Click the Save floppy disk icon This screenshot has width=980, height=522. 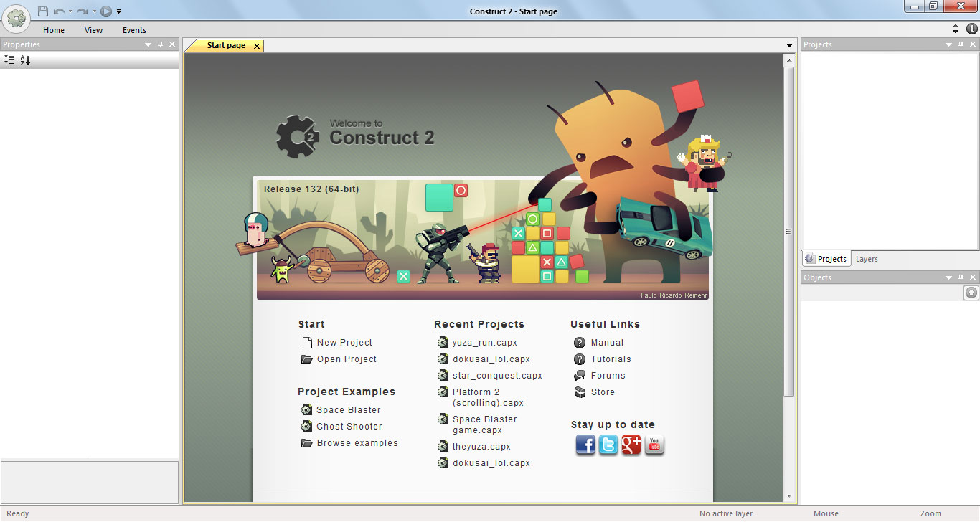click(x=43, y=11)
